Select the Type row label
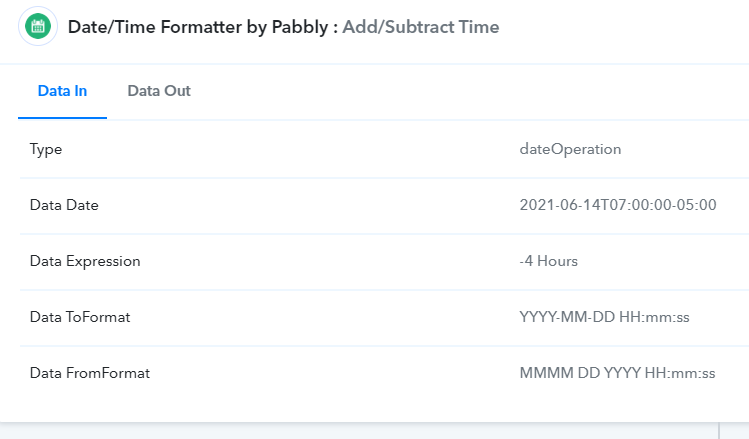Viewport: 749px width, 439px height. click(46, 149)
